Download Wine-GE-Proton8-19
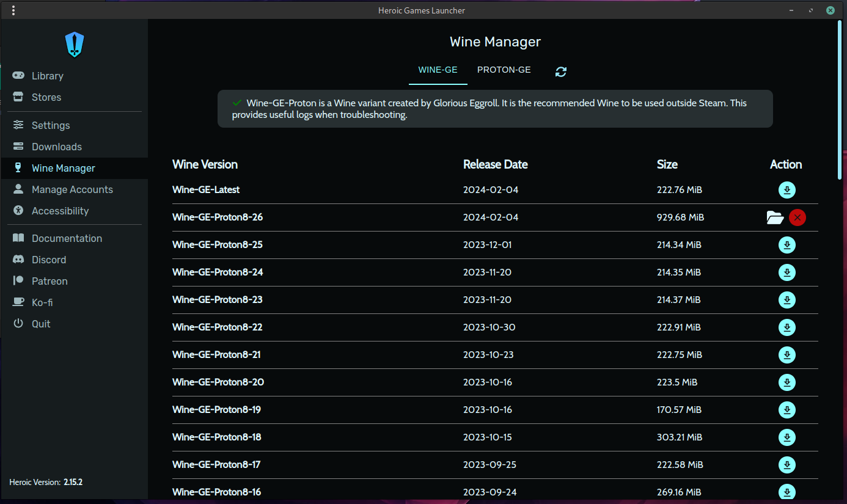Image resolution: width=847 pixels, height=504 pixels. click(787, 410)
